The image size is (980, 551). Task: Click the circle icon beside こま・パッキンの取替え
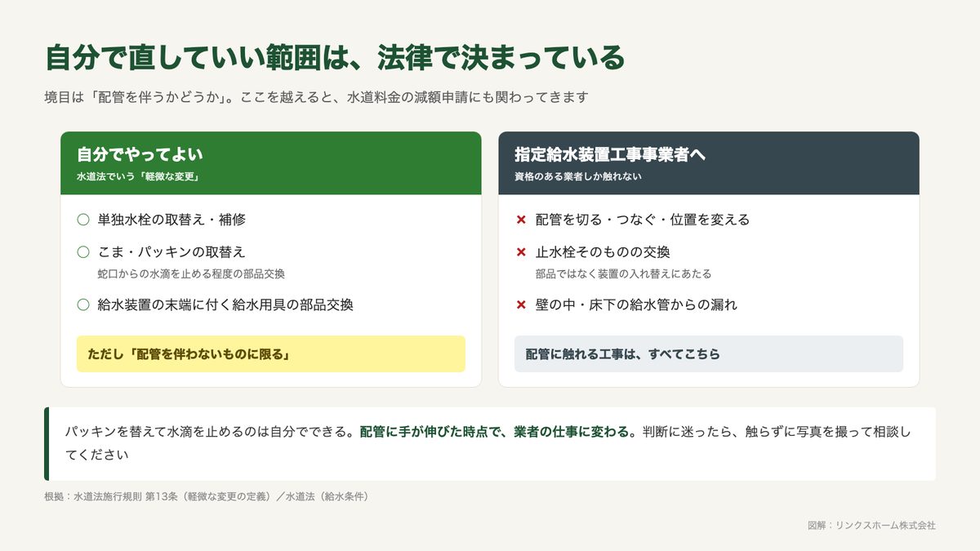(x=82, y=252)
